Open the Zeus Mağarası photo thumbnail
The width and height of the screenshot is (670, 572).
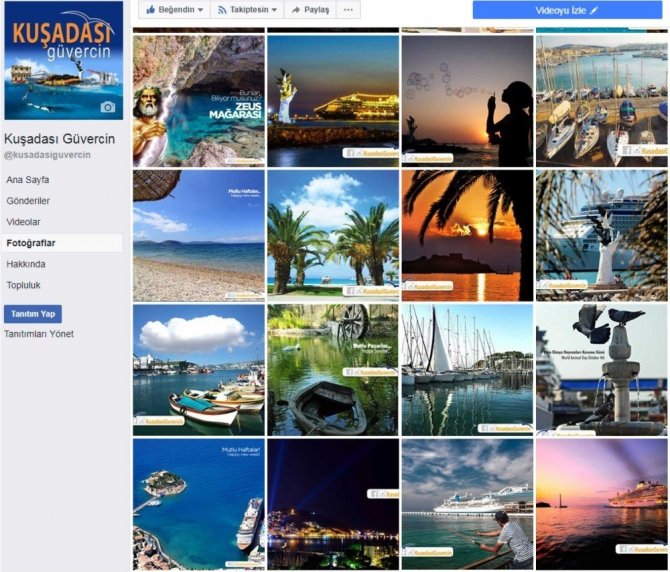199,101
